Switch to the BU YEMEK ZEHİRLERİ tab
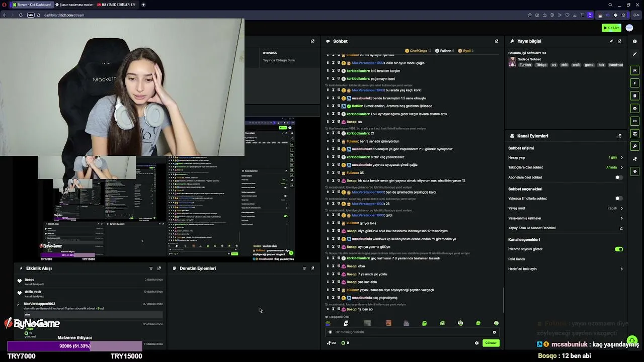This screenshot has width=644, height=362. point(117,5)
